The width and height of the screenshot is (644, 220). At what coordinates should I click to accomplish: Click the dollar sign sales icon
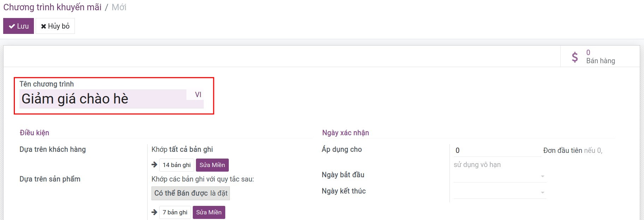tap(575, 57)
